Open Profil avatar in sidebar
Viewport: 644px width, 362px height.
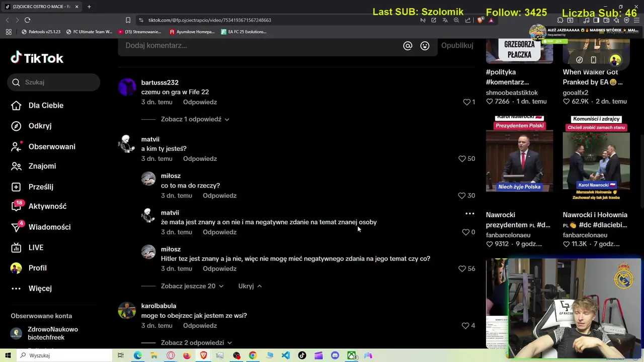coord(16,268)
